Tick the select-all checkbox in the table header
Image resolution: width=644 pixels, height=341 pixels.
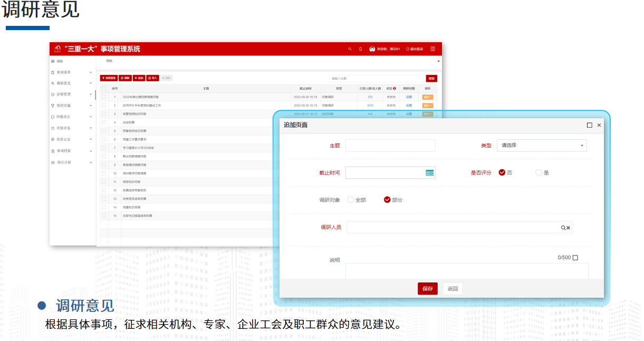coord(104,88)
